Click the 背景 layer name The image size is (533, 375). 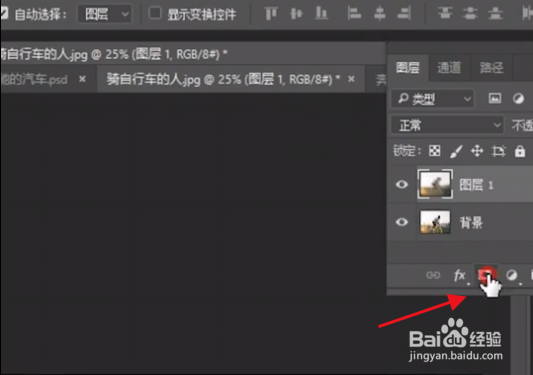[471, 223]
